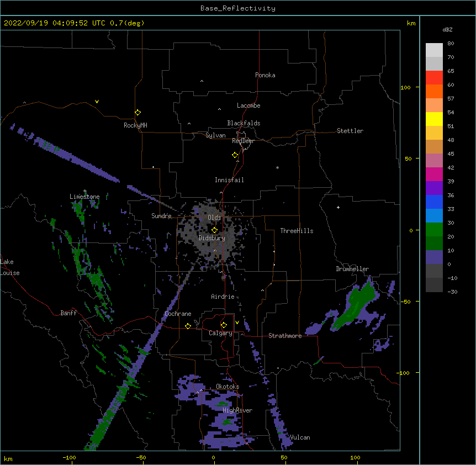Click the Olds label
The width and height of the screenshot is (476, 465).
[214, 218]
